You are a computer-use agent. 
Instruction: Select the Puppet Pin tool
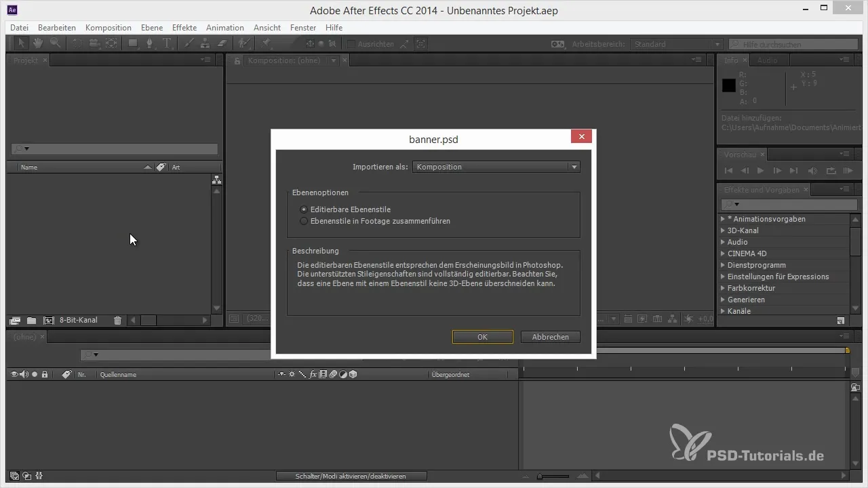[267, 44]
